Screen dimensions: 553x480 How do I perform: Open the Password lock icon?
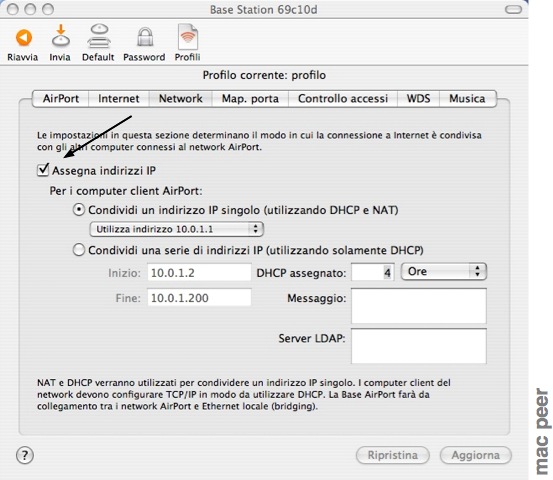145,37
